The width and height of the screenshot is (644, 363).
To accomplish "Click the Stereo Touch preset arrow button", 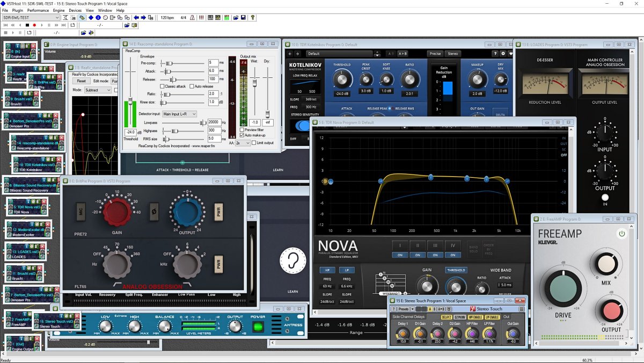I will click(412, 309).
